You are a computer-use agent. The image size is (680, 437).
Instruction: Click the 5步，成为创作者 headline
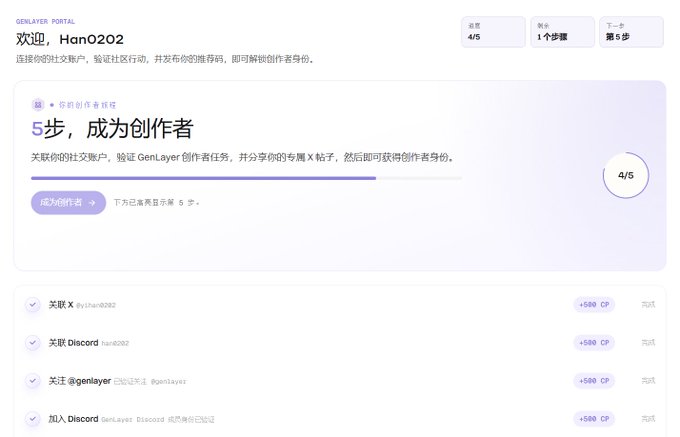[112, 129]
